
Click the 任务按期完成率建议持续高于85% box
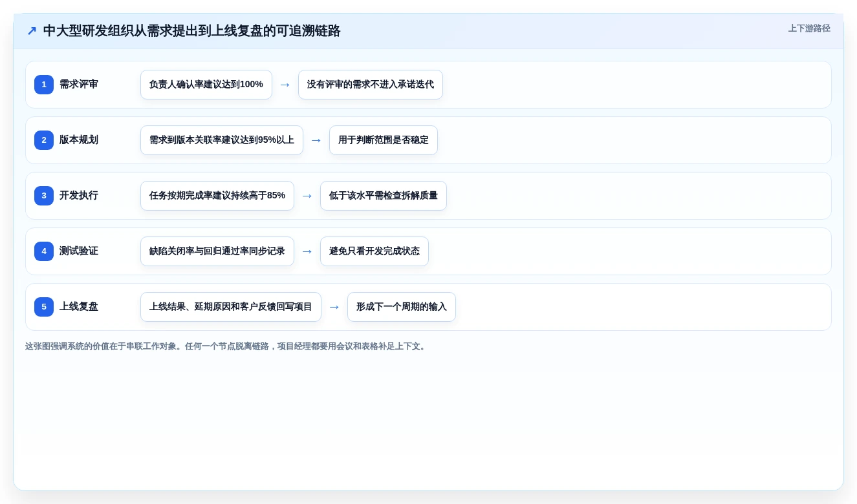(217, 196)
